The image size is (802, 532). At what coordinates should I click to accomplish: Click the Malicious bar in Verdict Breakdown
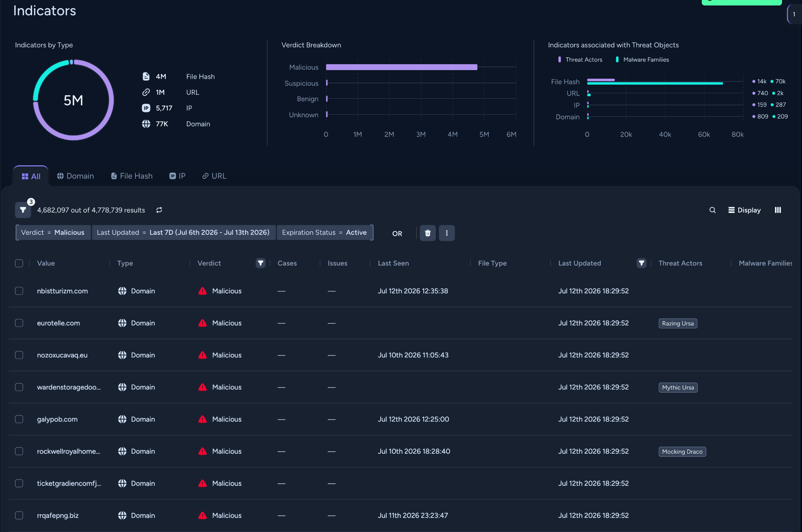click(x=401, y=67)
